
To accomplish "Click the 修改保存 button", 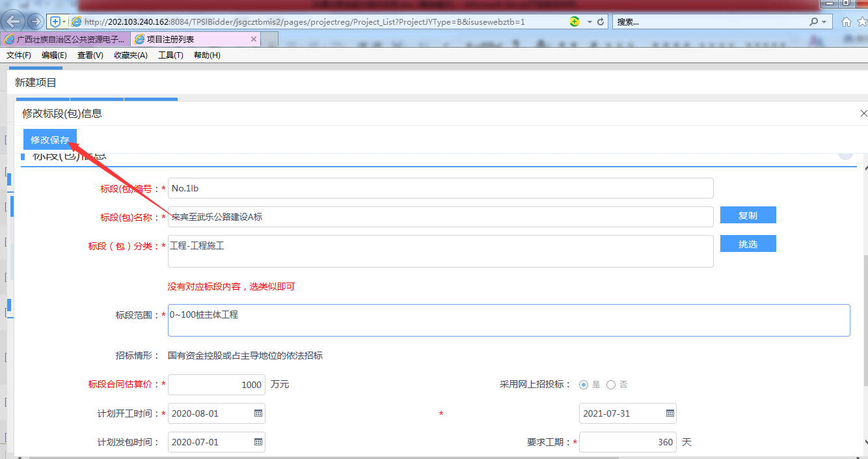I will [50, 140].
